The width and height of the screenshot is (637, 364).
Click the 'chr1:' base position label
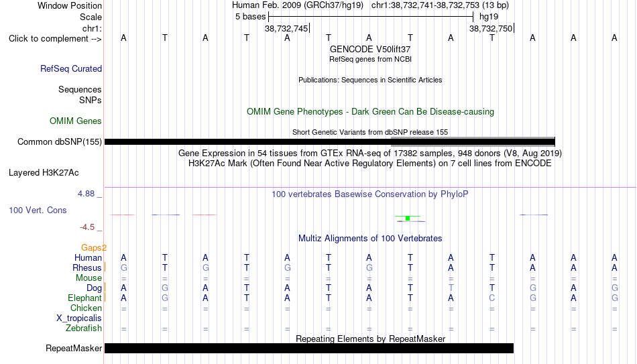click(x=92, y=28)
